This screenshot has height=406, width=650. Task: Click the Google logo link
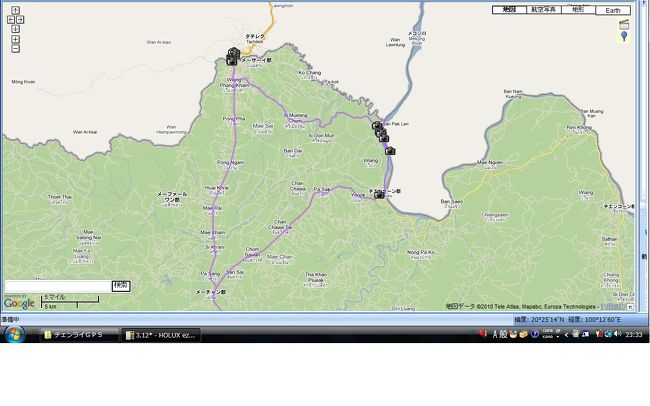19,303
